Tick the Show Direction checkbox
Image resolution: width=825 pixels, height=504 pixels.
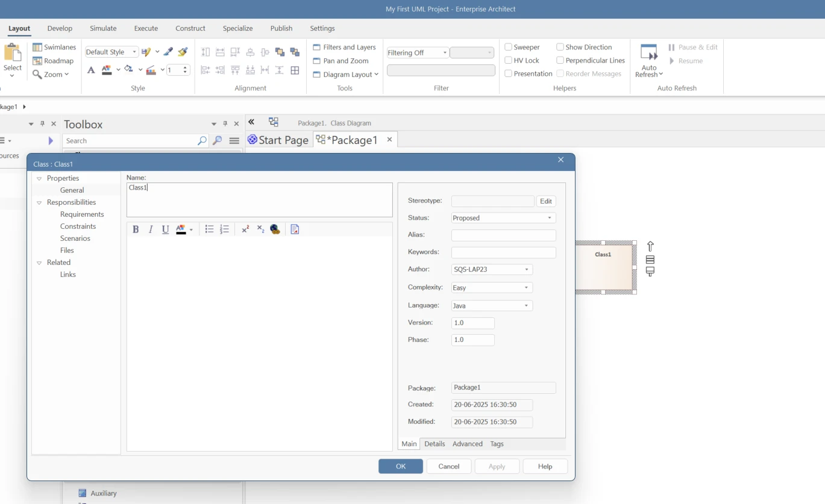(x=560, y=47)
